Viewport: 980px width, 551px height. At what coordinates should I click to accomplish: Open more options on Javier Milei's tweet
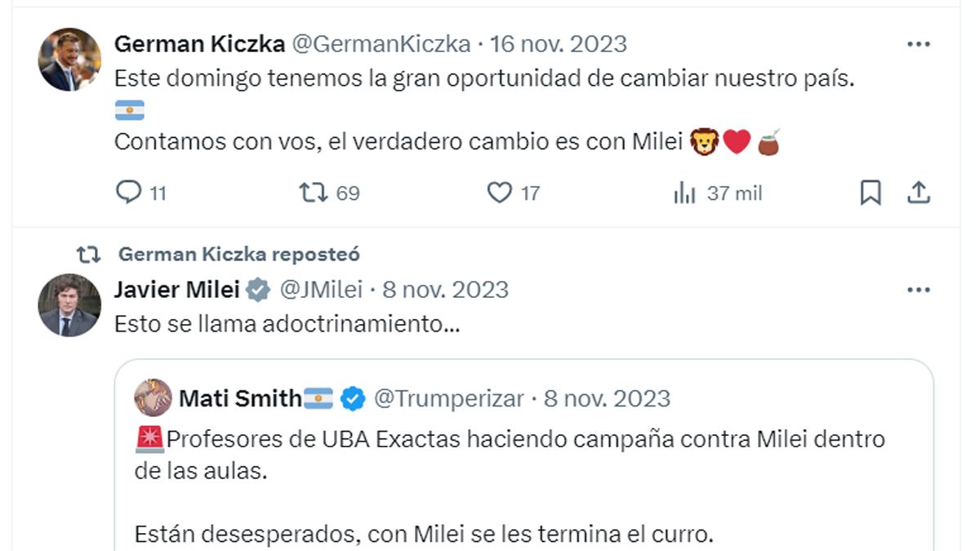[x=919, y=290]
